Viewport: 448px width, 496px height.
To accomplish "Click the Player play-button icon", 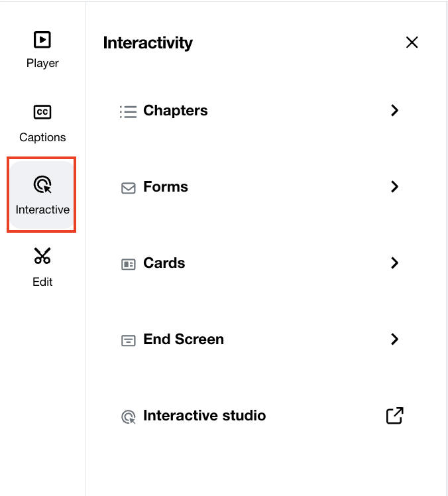I will tap(42, 40).
